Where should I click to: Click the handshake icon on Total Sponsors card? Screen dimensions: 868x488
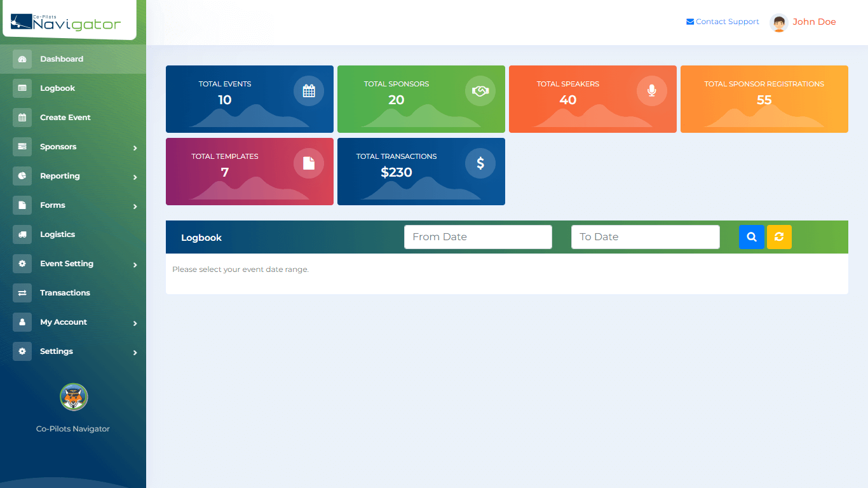coord(480,91)
